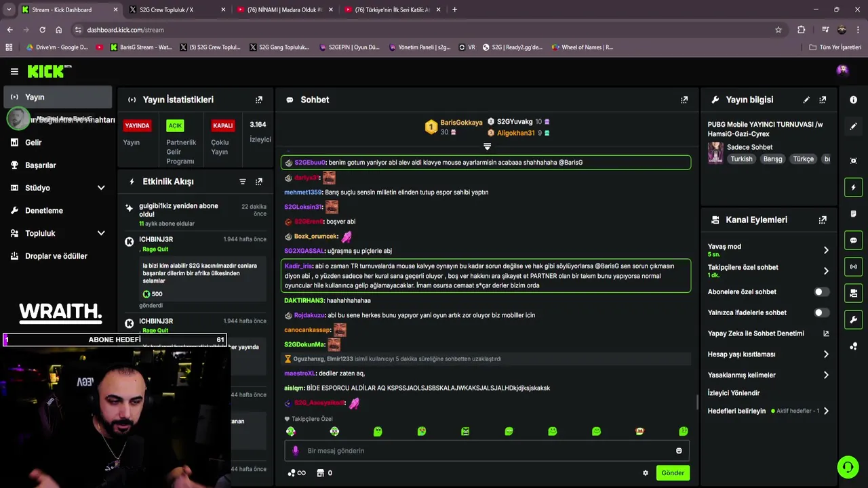Switch to the NİNAMI Madara browser tab
Screen dimensions: 868x488
pos(285,9)
